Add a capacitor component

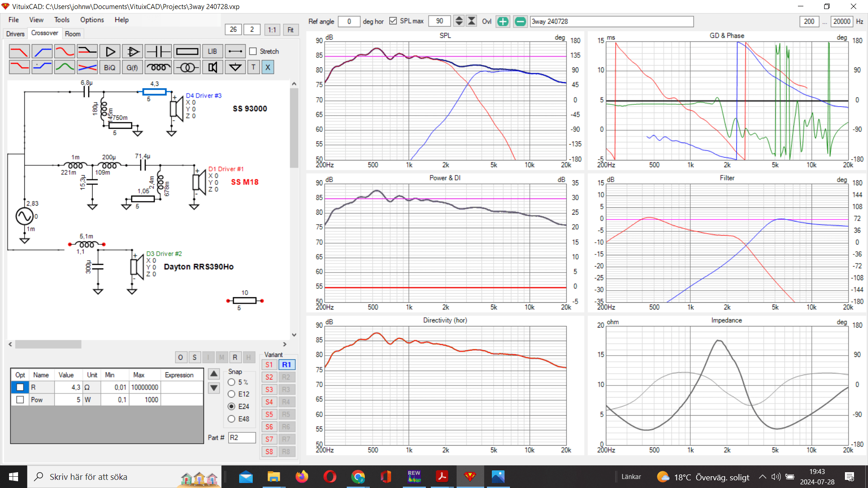(x=158, y=52)
